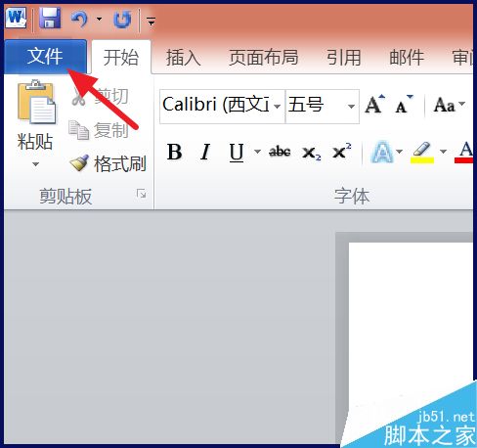Apply text effects with the glowing A icon

pos(382,152)
